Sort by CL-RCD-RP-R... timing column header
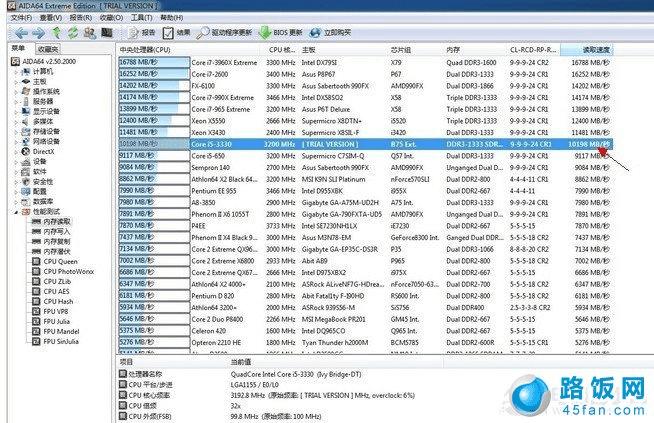The width and height of the screenshot is (654, 423). click(x=534, y=50)
